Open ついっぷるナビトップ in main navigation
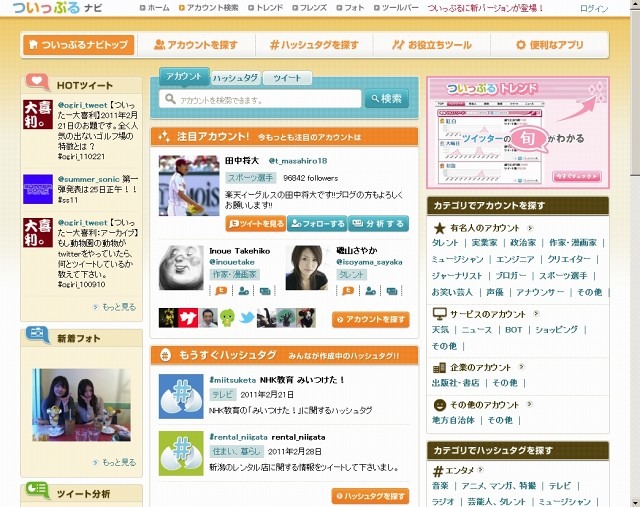Screen dimensions: 640x507 pos(78,45)
